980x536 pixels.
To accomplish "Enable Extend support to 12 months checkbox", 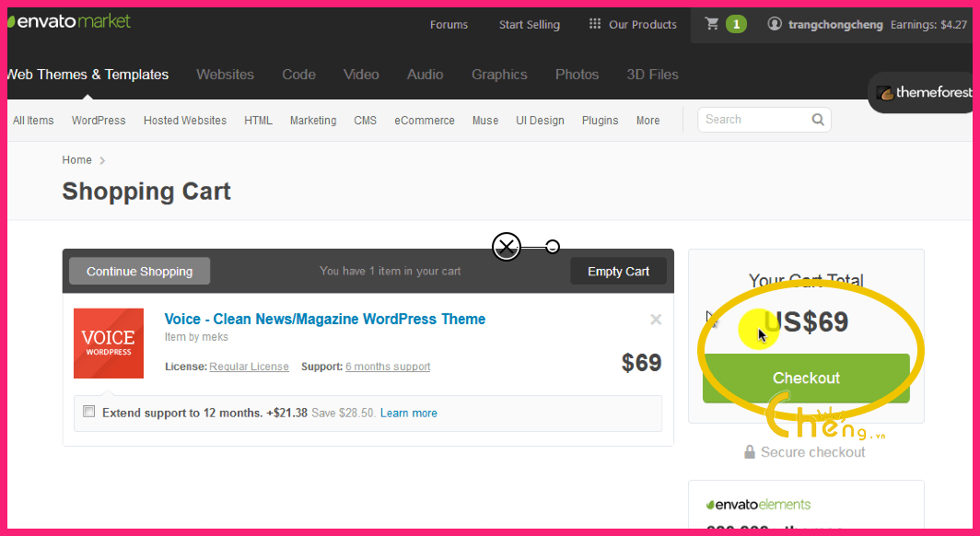I will (x=89, y=412).
